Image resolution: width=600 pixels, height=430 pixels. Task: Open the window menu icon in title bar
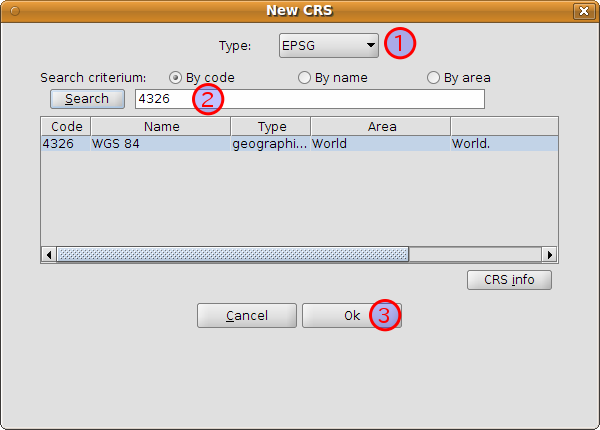tap(14, 11)
